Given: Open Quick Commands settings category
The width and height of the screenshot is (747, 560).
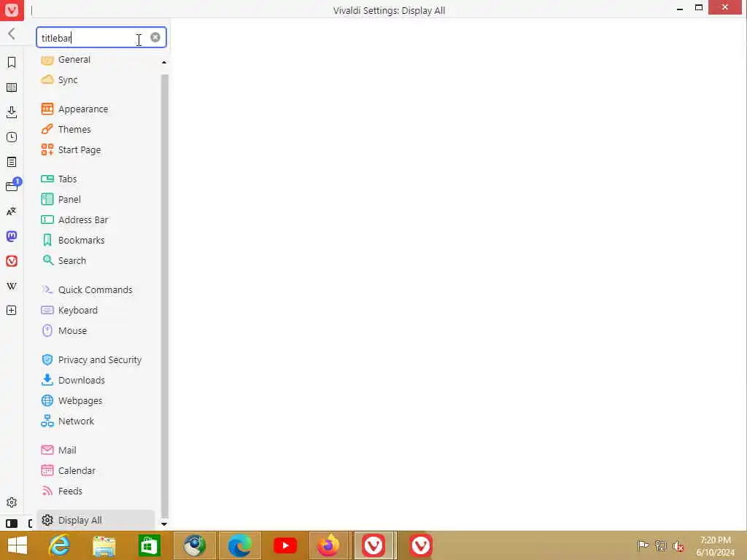Looking at the screenshot, I should 96,290.
